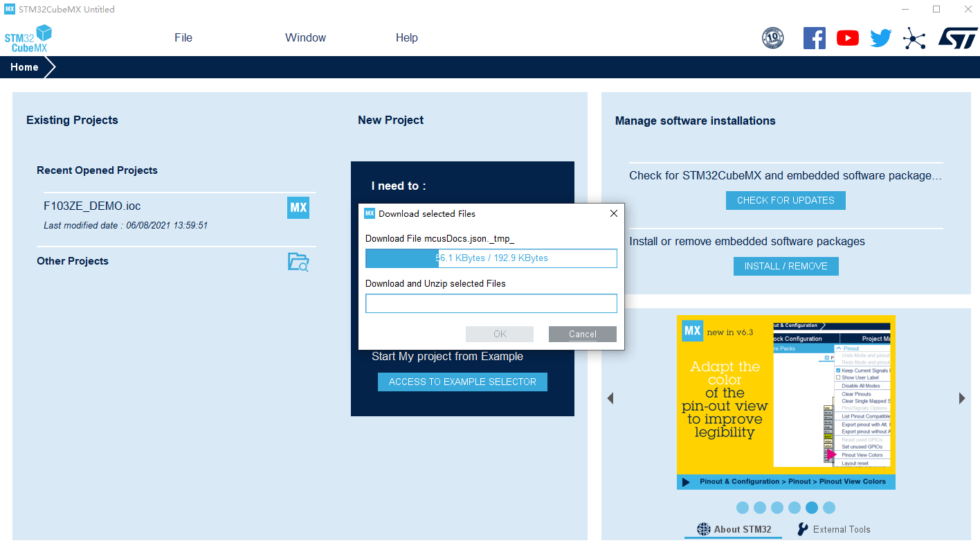Maximize the STM32CubeMX window

936,9
